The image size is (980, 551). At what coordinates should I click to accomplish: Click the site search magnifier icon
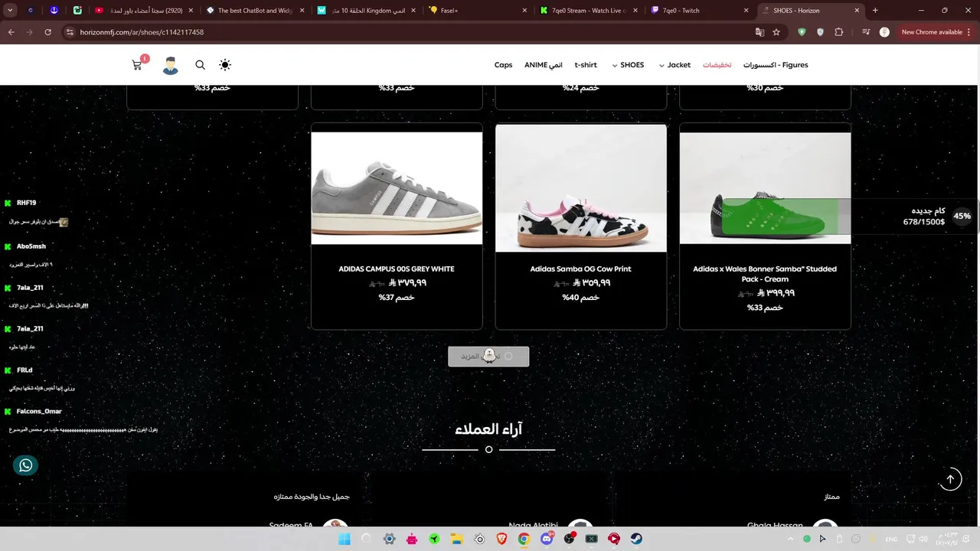pyautogui.click(x=200, y=65)
